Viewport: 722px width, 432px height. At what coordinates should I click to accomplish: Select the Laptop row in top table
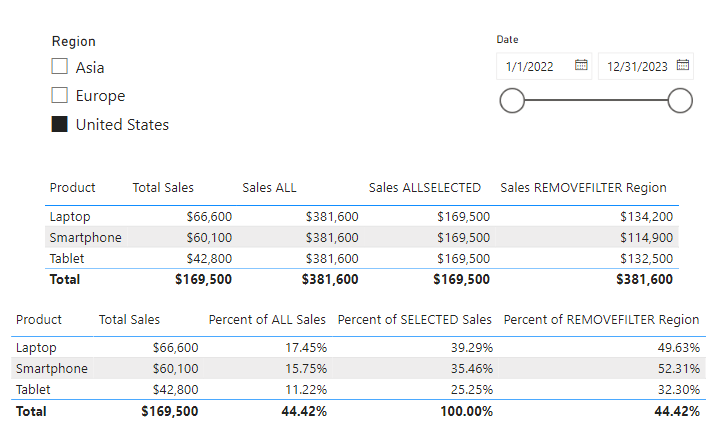tap(69, 216)
